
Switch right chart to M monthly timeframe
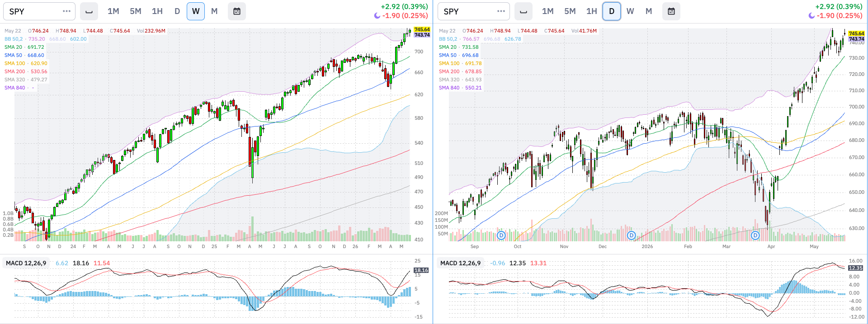[649, 11]
